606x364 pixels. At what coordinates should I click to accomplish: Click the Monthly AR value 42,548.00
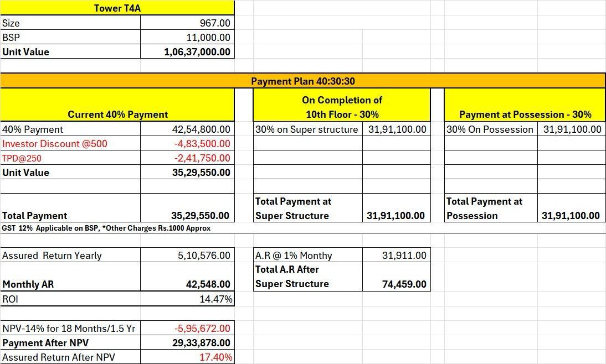pyautogui.click(x=187, y=284)
